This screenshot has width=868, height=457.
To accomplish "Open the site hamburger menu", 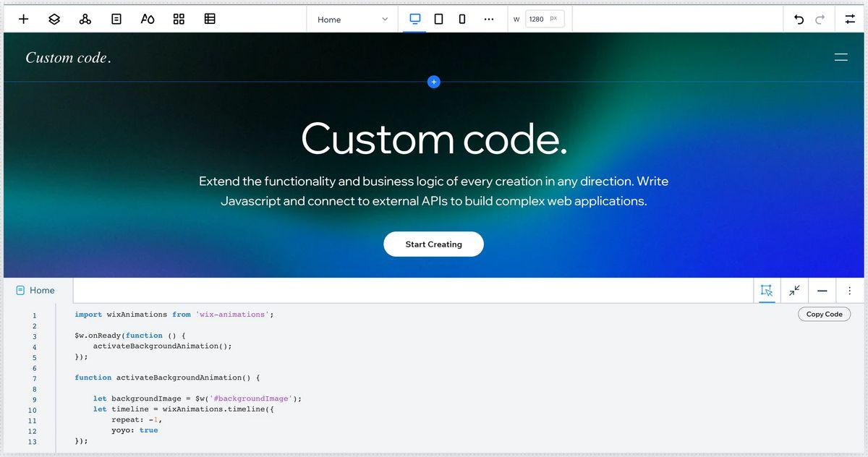I will (x=841, y=57).
